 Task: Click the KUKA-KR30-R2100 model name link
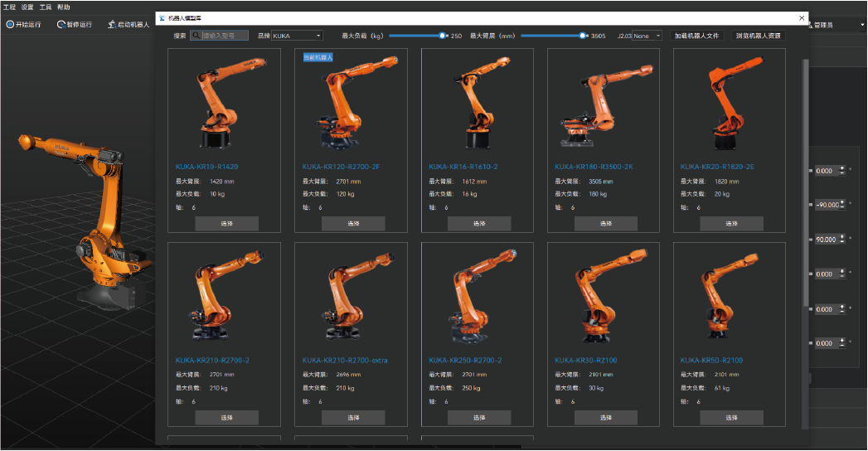tap(586, 361)
